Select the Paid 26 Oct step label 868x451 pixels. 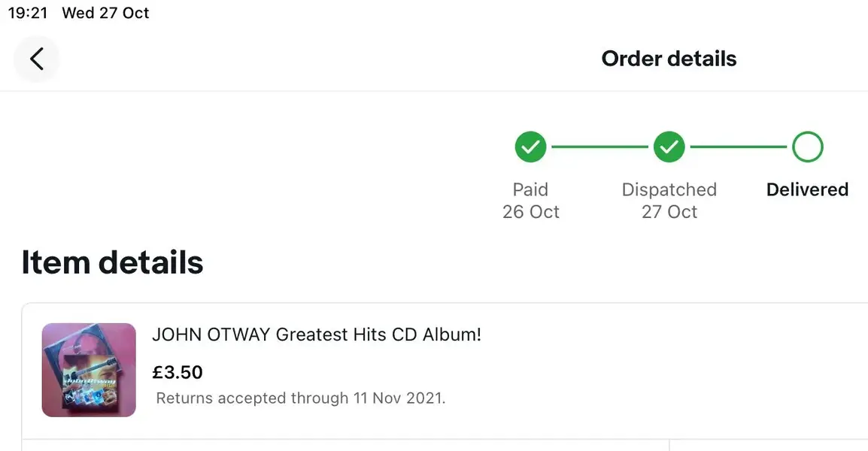pyautogui.click(x=530, y=201)
